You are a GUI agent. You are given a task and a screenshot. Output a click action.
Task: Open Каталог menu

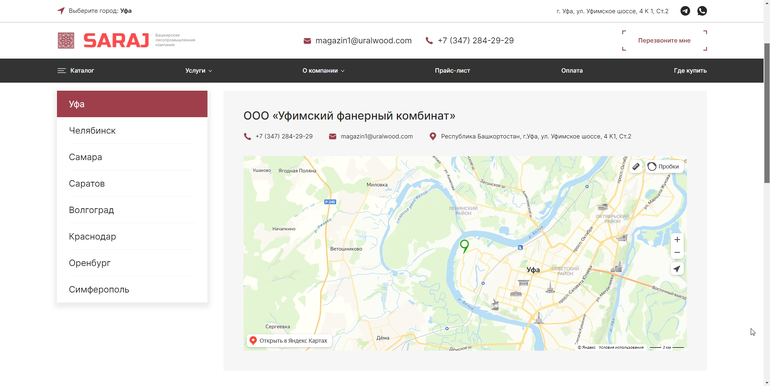(76, 71)
